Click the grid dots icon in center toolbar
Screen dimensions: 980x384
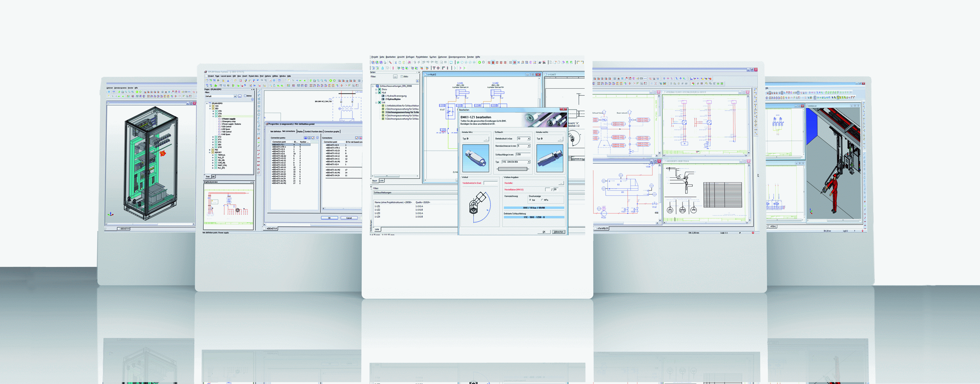click(x=511, y=62)
